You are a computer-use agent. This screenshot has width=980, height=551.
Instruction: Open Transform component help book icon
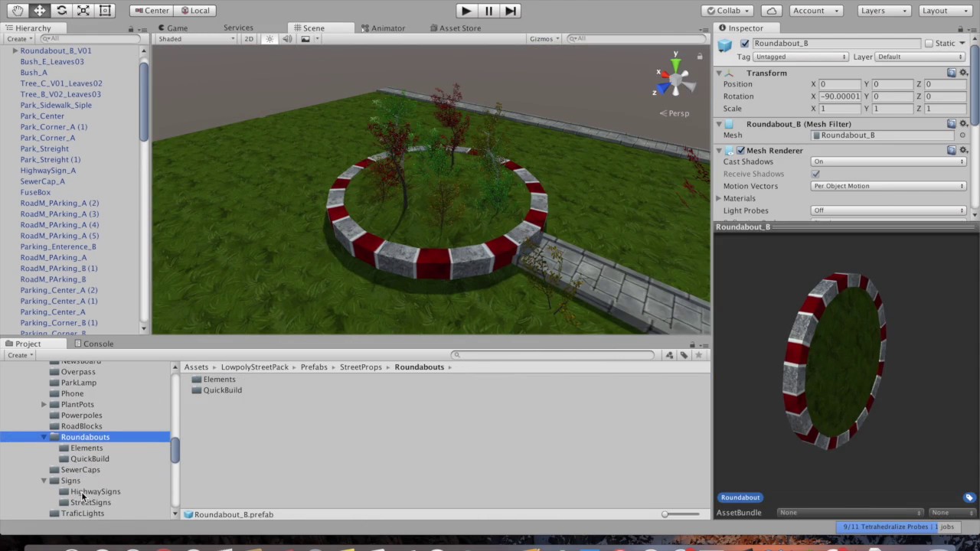tap(952, 73)
